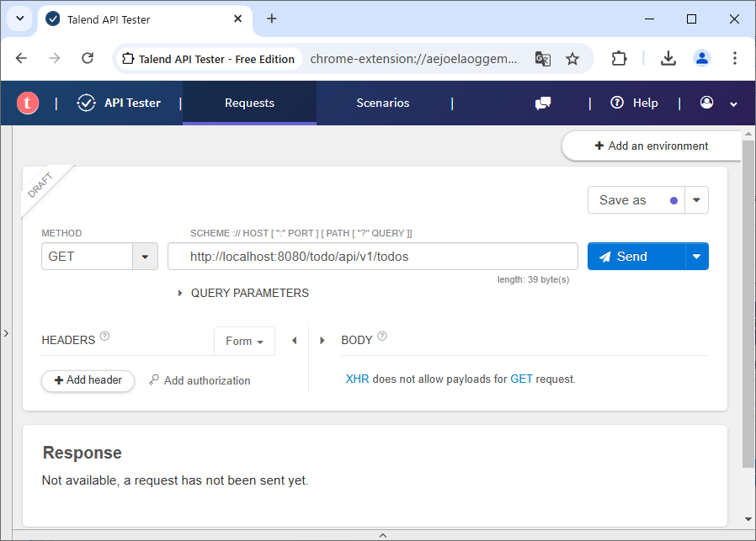Open Chrome three-dot menu

(734, 58)
